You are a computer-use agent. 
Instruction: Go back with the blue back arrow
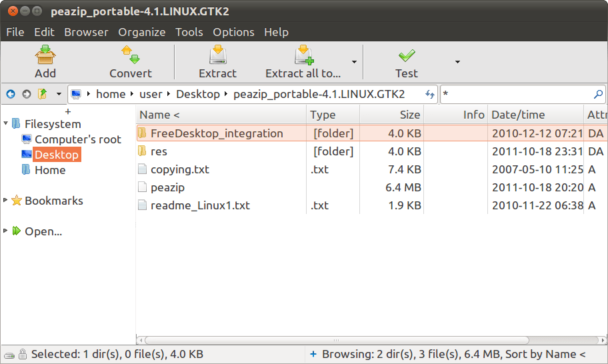[11, 94]
